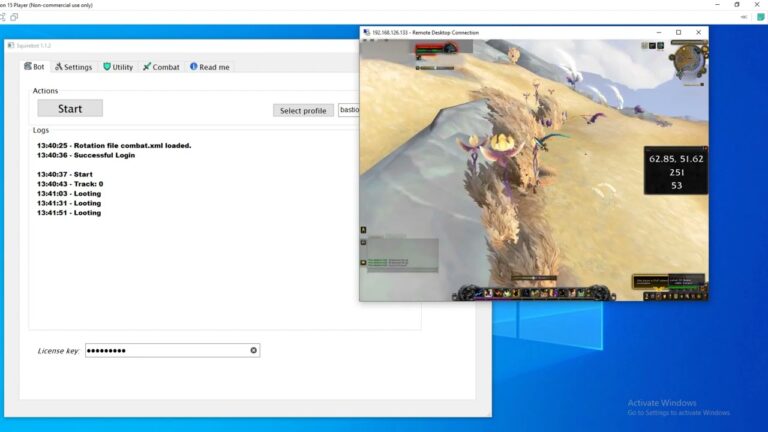Open the Settings tab

(73, 67)
